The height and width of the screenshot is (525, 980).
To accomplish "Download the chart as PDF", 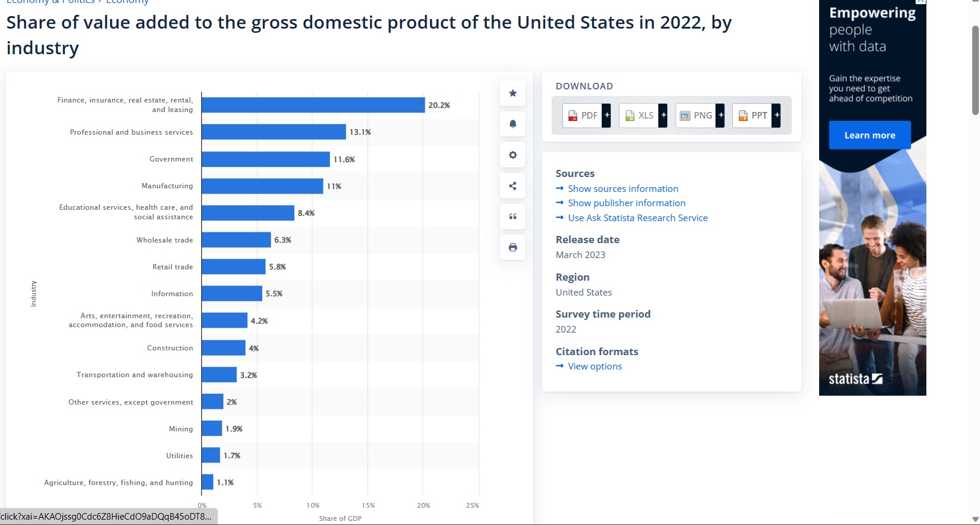I will click(x=583, y=116).
